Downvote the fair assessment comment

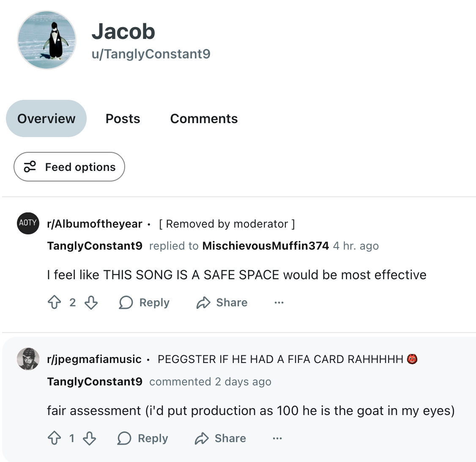point(89,438)
